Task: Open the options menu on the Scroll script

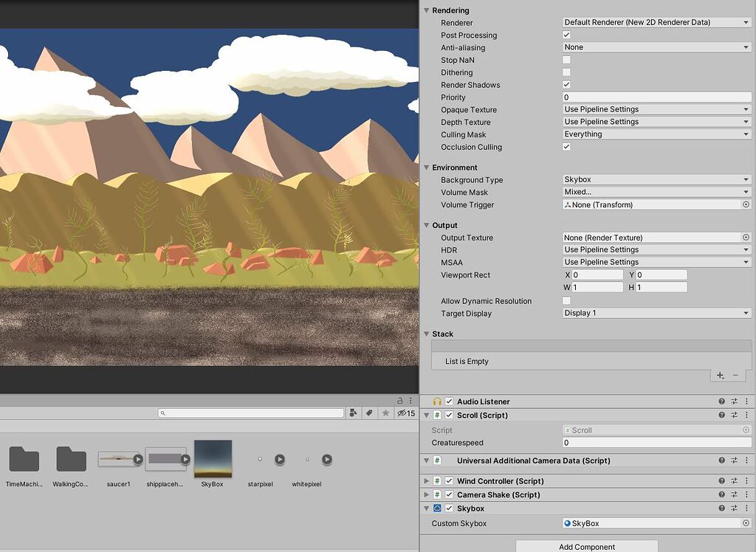Action: click(746, 415)
